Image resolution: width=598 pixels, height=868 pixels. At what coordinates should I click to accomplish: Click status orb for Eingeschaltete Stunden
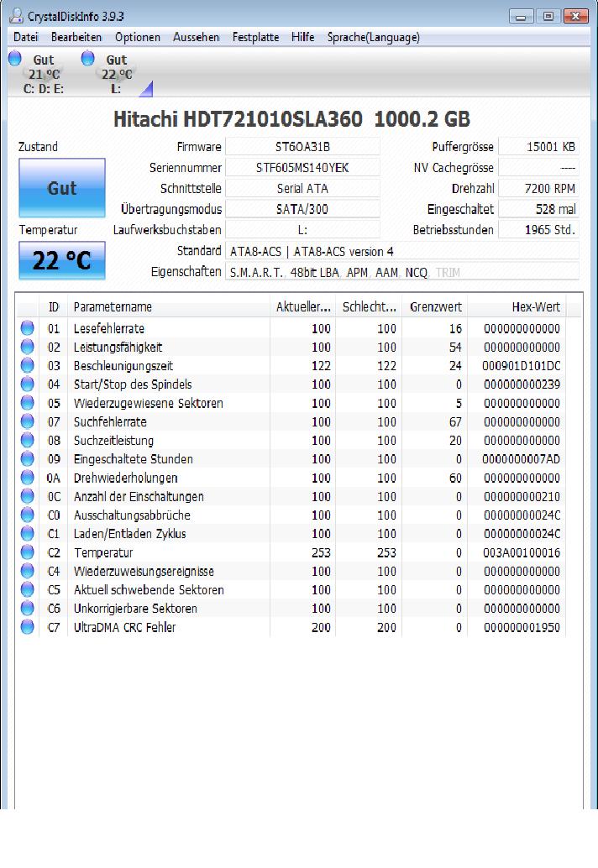(x=27, y=458)
